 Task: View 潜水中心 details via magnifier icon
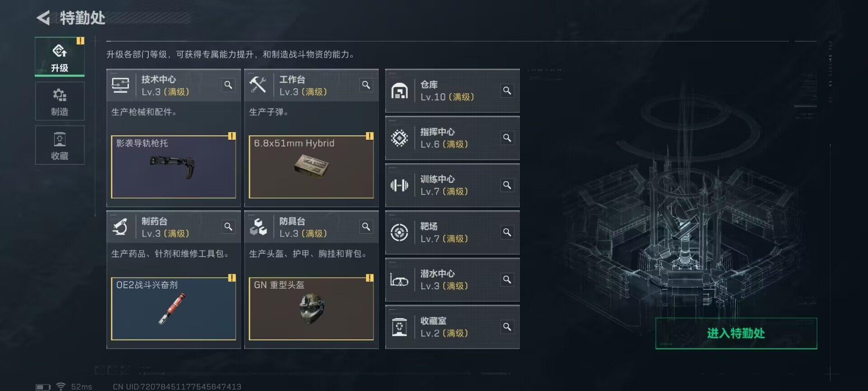tap(507, 280)
